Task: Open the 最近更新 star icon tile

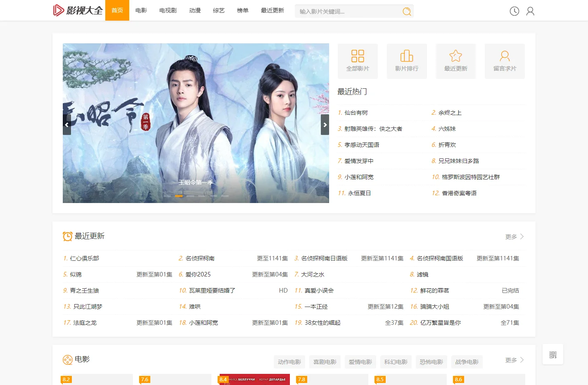Action: click(456, 61)
